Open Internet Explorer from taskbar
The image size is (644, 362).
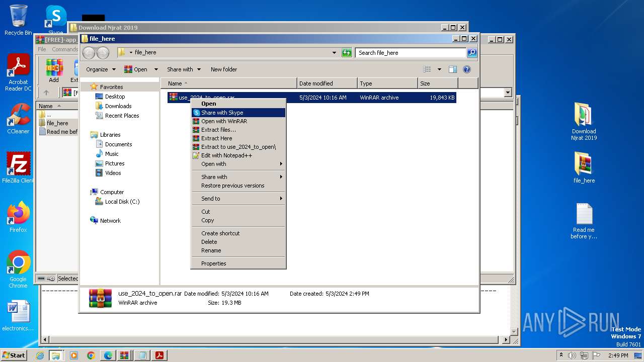40,355
